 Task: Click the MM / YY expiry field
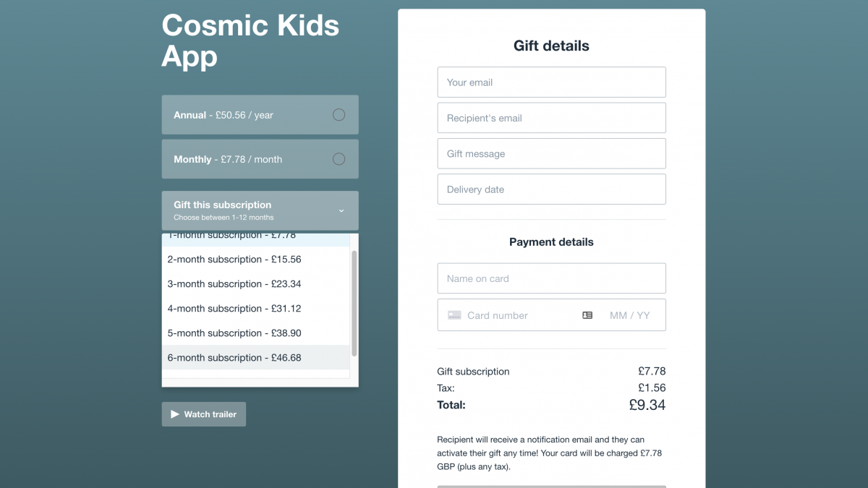tap(630, 315)
